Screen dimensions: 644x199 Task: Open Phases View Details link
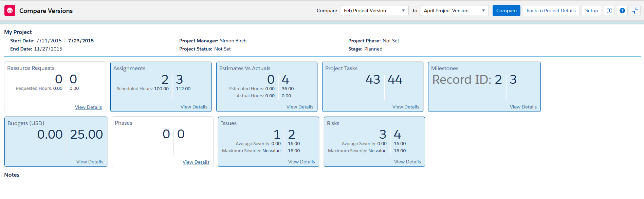(196, 162)
